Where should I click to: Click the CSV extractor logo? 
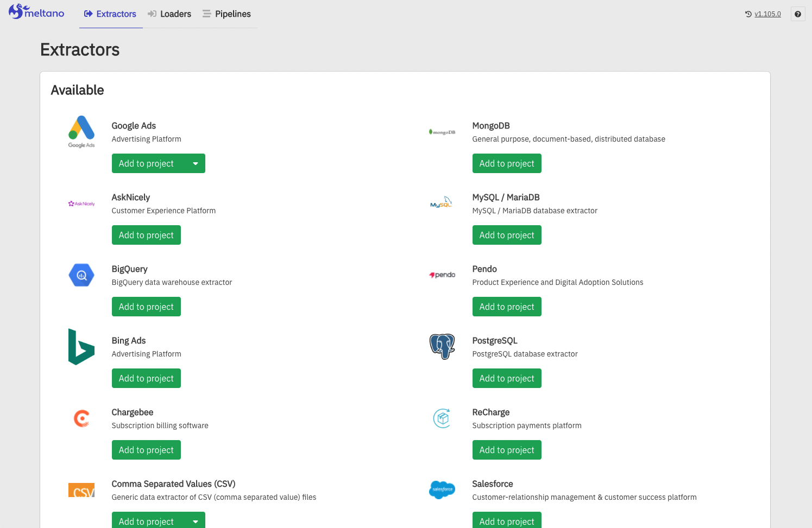tap(81, 490)
